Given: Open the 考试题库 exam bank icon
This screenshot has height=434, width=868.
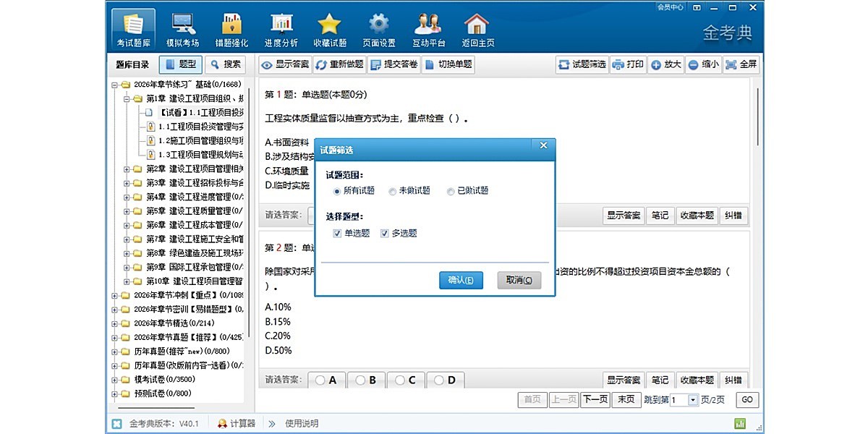Looking at the screenshot, I should click(x=133, y=30).
